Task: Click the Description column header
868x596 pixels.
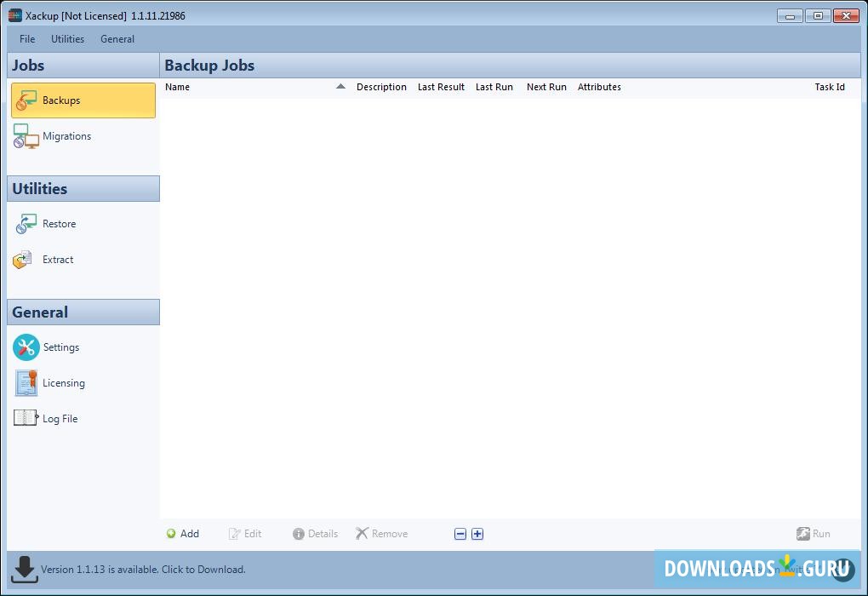Action: click(x=381, y=87)
